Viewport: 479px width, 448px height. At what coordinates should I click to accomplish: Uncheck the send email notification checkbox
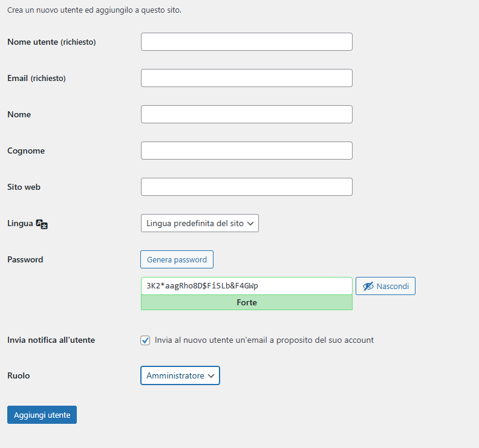(145, 340)
